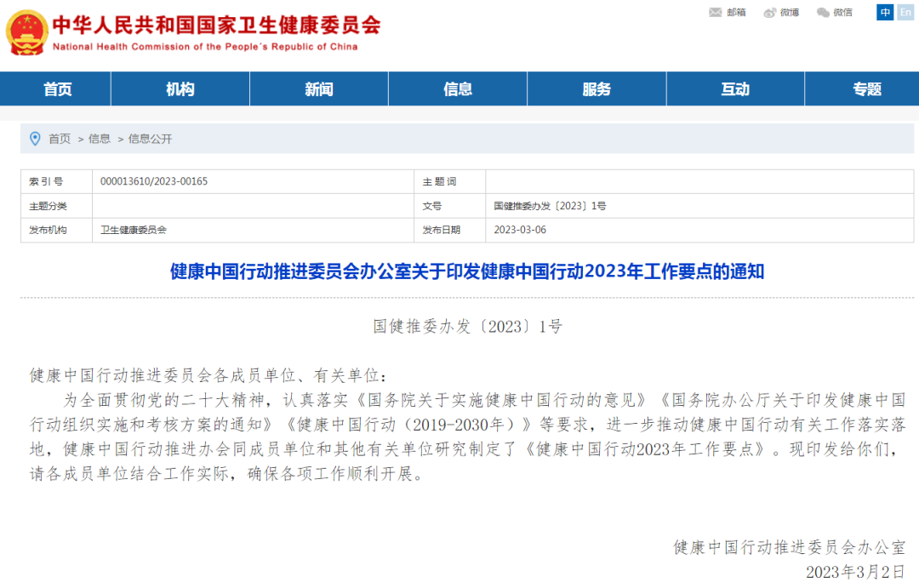This screenshot has height=588, width=919.
Task: Open the 微信 WeChat icon
Action: (x=823, y=12)
